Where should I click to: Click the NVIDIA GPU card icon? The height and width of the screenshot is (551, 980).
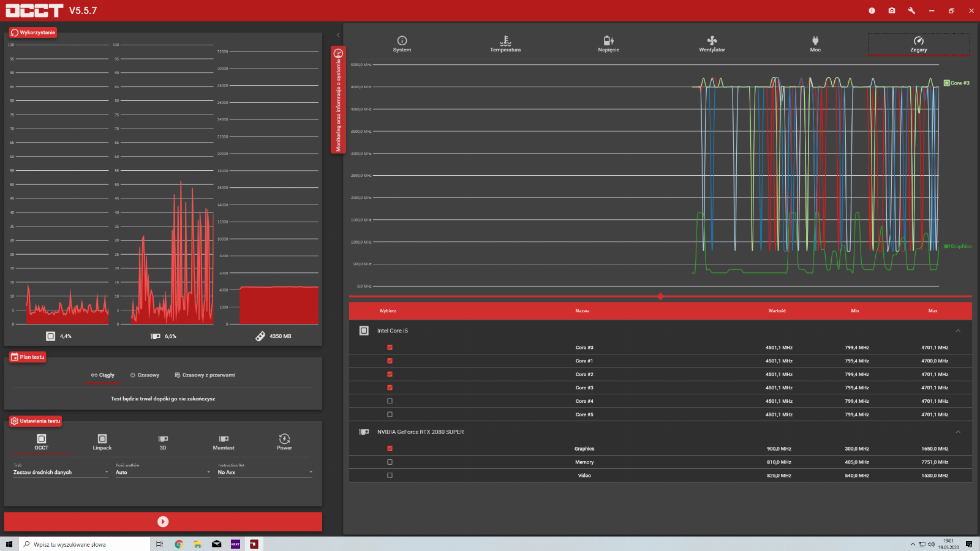click(364, 432)
